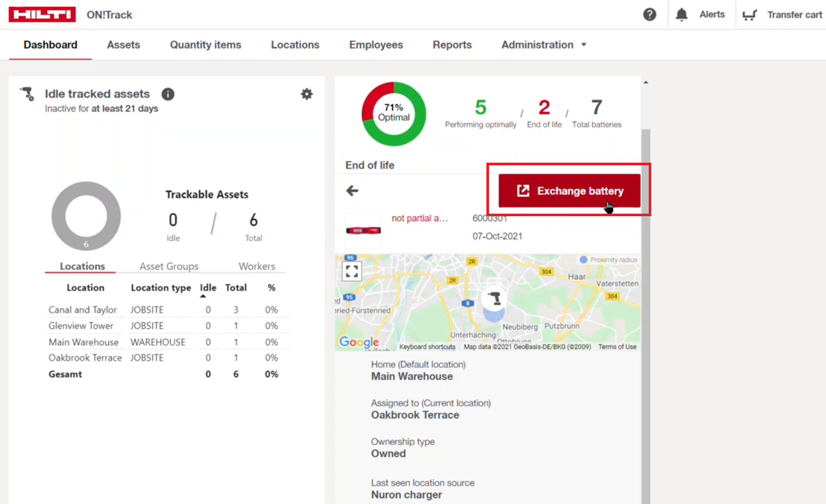
Task: Click the Google logo on map
Action: (x=359, y=342)
